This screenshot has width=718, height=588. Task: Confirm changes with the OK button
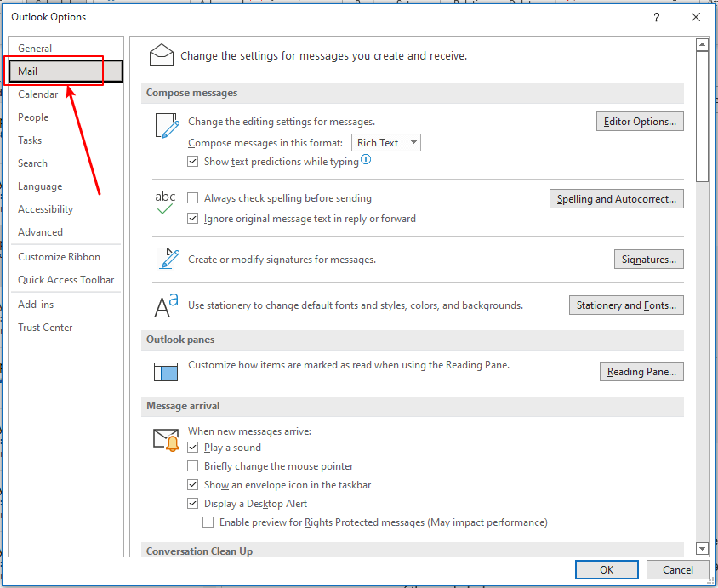point(607,569)
